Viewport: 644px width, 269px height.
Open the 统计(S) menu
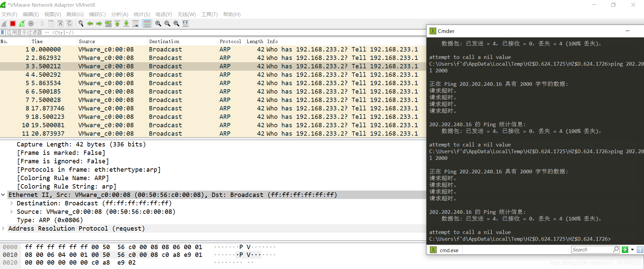click(142, 14)
